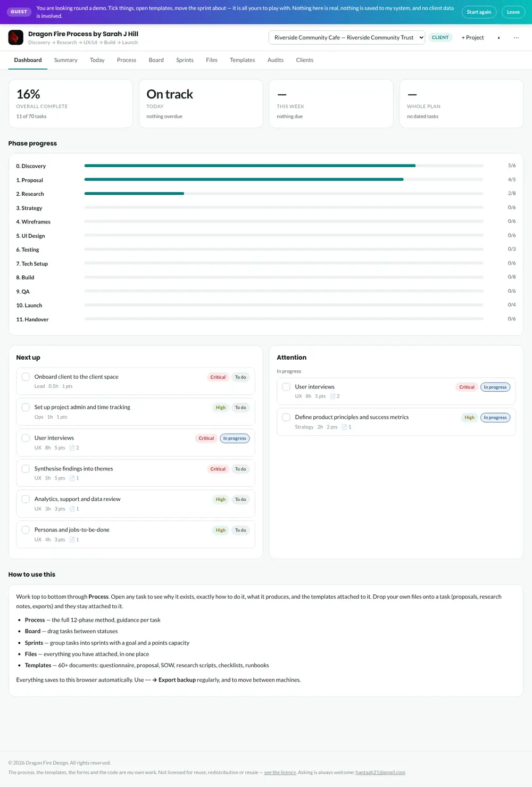Click High tag on Set up project admin
Screen dimensions: 532x787
(x=221, y=408)
